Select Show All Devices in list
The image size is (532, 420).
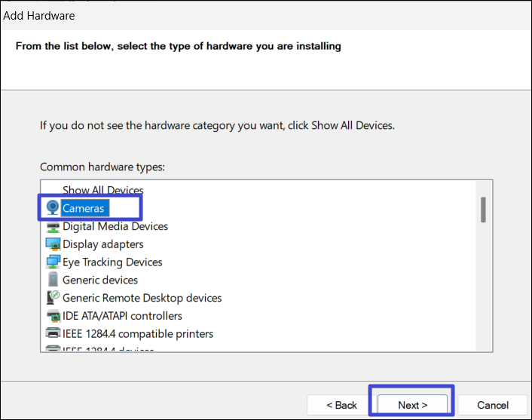point(102,191)
